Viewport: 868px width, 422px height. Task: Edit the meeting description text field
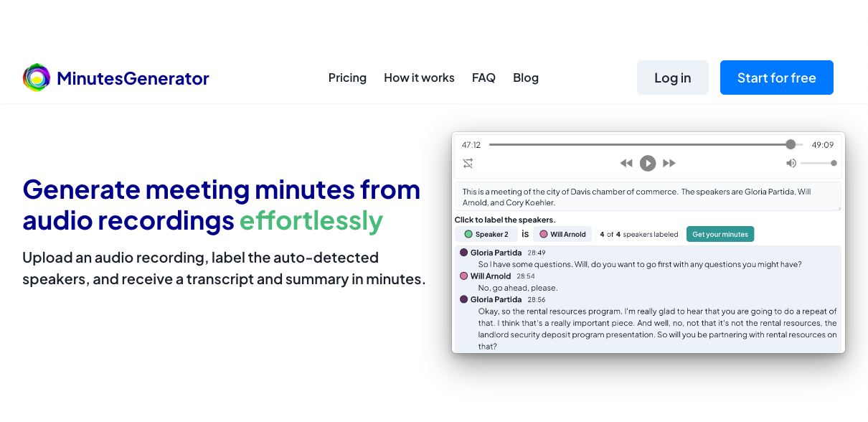tap(648, 197)
